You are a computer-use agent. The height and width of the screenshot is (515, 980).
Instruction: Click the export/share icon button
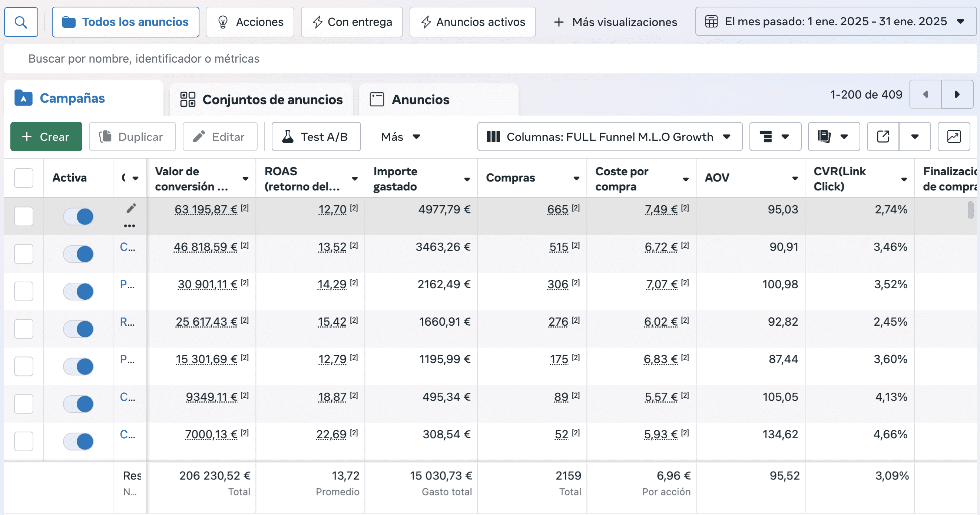[x=883, y=137]
